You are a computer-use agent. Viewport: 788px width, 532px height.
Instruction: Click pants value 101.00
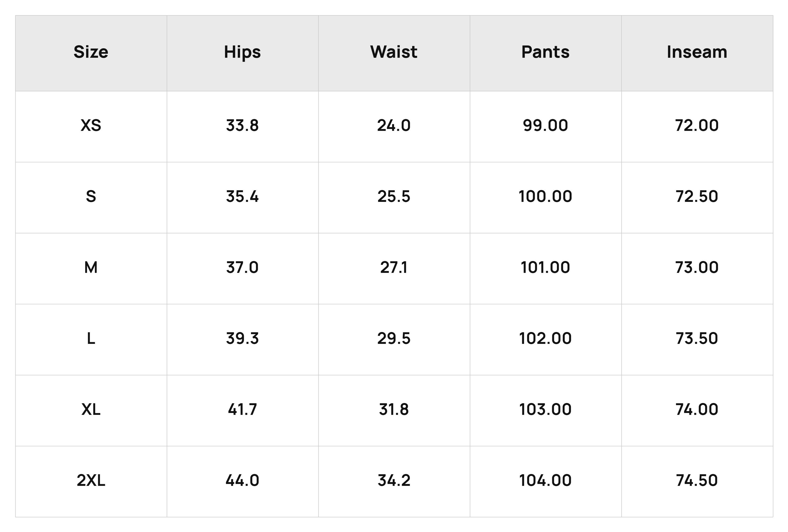(x=546, y=268)
